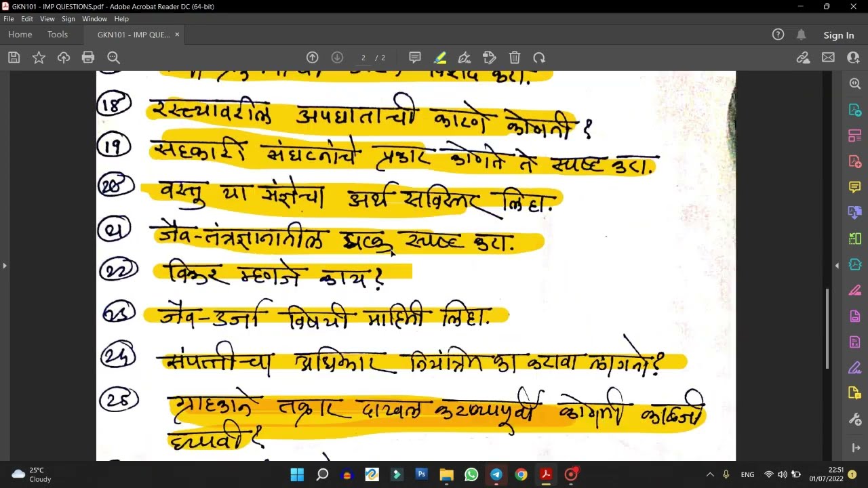This screenshot has width=868, height=488.
Task: Open Windows Start menu
Action: coord(297,474)
